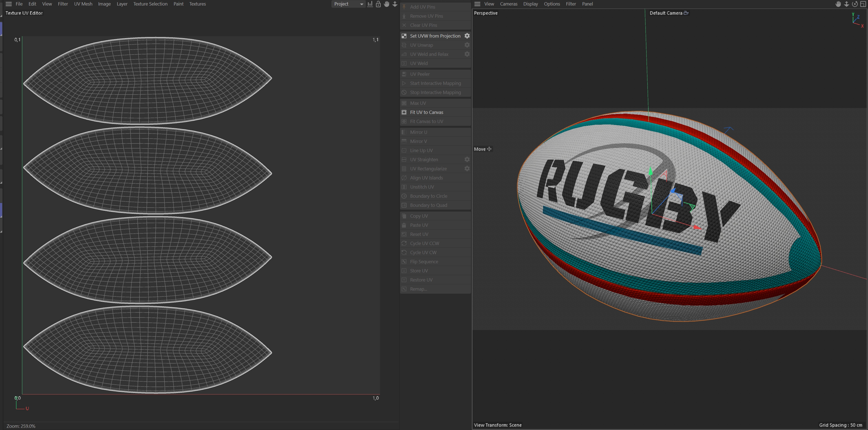This screenshot has height=430, width=868.
Task: Click the viewport orbit/rotate camera icon
Action: click(x=855, y=4)
